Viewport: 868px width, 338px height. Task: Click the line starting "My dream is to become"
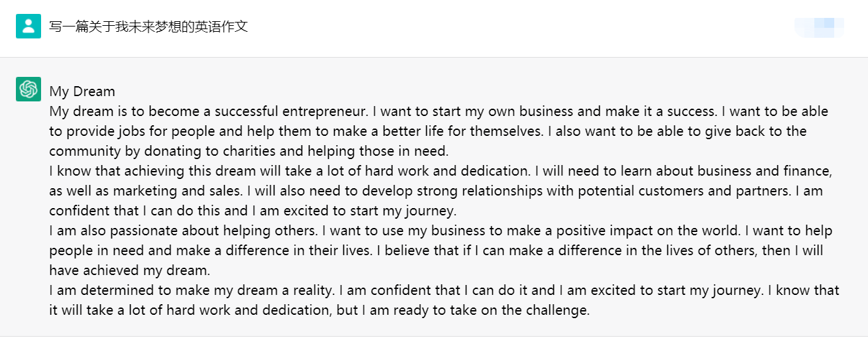click(x=439, y=111)
